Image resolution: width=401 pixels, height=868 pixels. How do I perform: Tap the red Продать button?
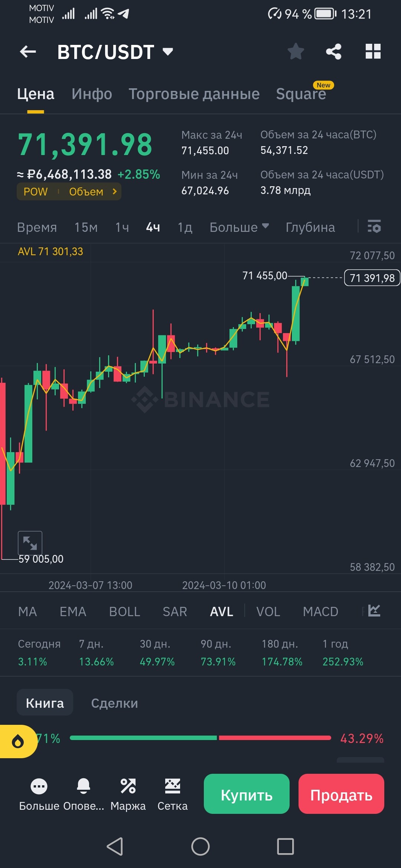(341, 794)
